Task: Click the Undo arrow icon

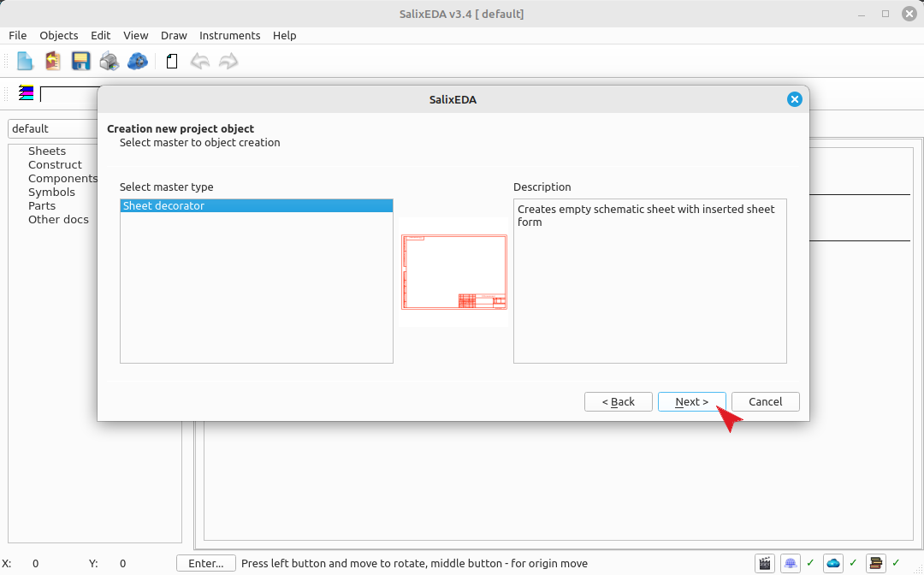Action: (x=200, y=62)
